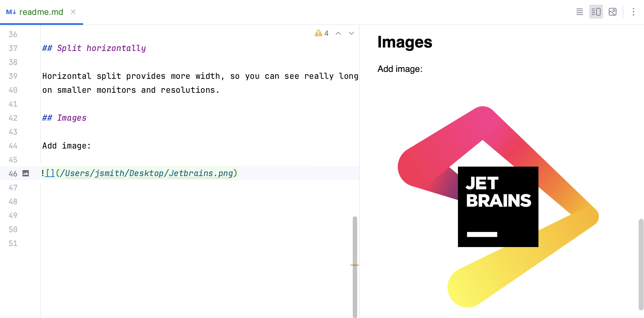Click the warning inspections indicator showing 4
This screenshot has width=644, height=318.
[321, 33]
